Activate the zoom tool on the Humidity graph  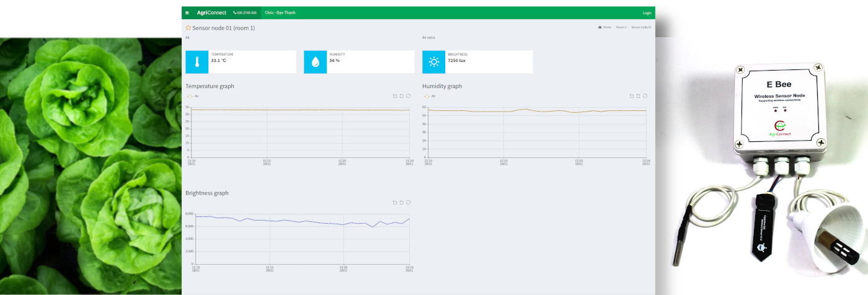[x=632, y=96]
